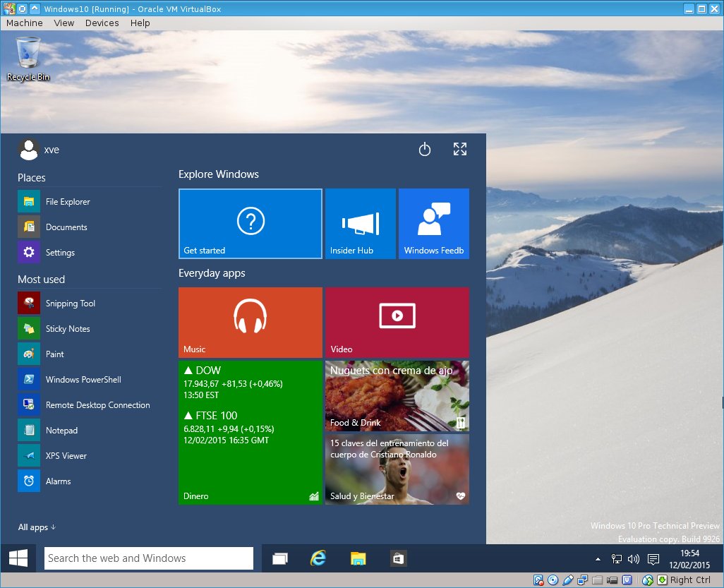This screenshot has width=724, height=588.
Task: Launch Paint from Most used list
Action: (x=90, y=354)
